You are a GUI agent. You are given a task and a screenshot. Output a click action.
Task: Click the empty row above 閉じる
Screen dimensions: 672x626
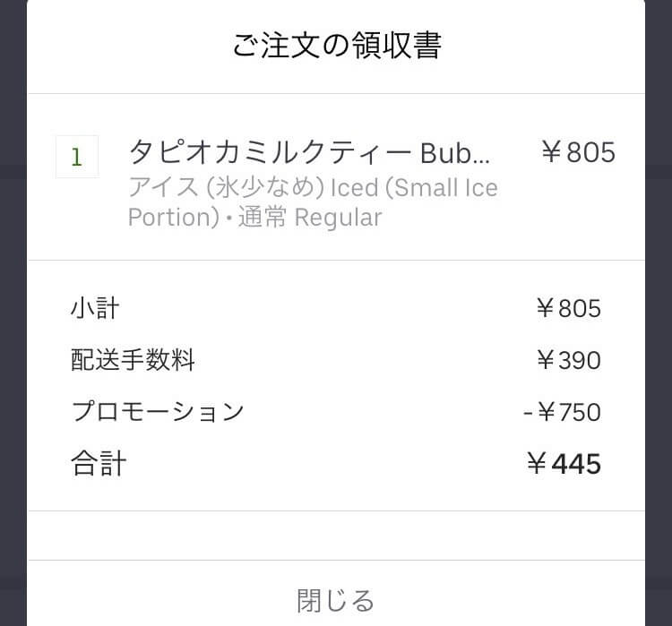pos(336,536)
